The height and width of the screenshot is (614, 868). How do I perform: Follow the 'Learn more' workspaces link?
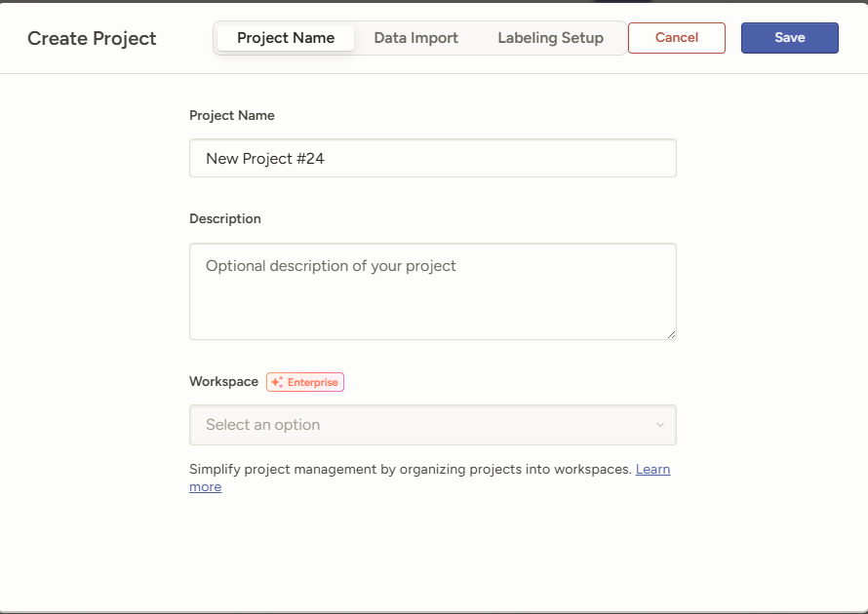(x=652, y=469)
